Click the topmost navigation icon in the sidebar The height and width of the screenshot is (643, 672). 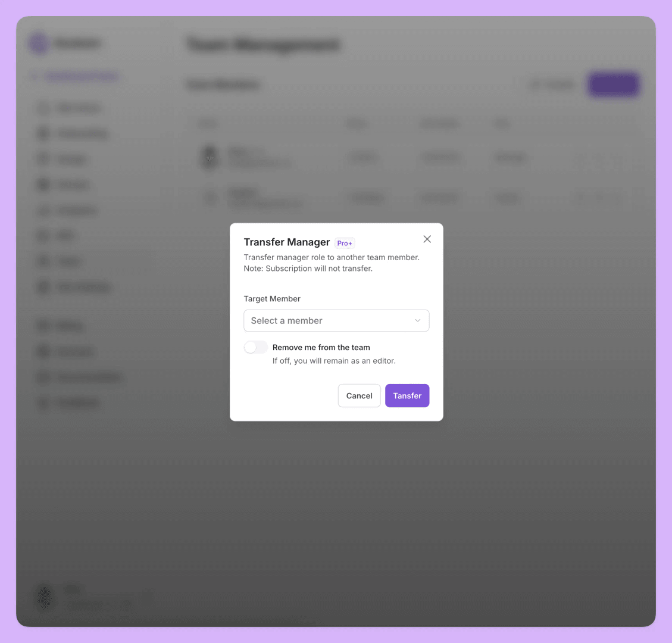pos(43,107)
